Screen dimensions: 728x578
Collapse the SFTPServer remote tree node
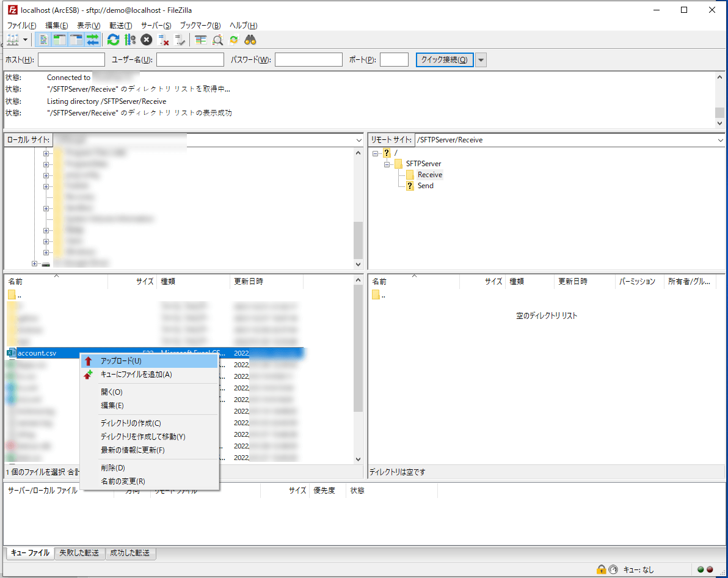click(387, 164)
